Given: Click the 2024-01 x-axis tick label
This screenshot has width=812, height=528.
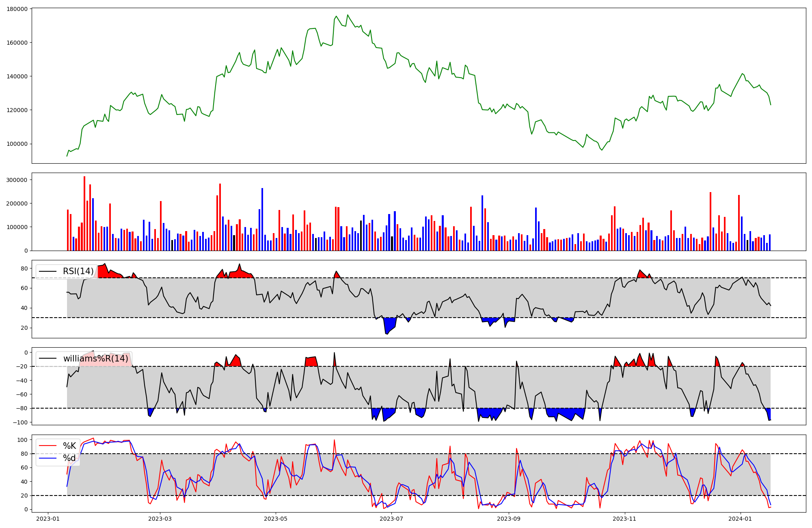Looking at the screenshot, I should pyautogui.click(x=740, y=519).
